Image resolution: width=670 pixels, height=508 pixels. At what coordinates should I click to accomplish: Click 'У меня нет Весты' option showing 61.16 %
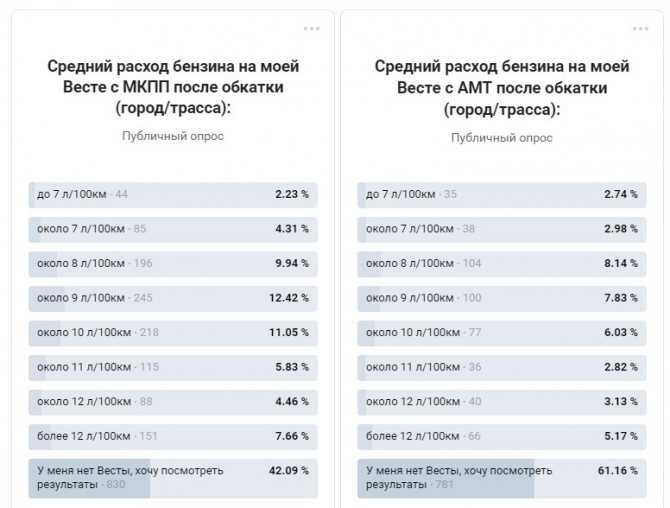(x=502, y=479)
